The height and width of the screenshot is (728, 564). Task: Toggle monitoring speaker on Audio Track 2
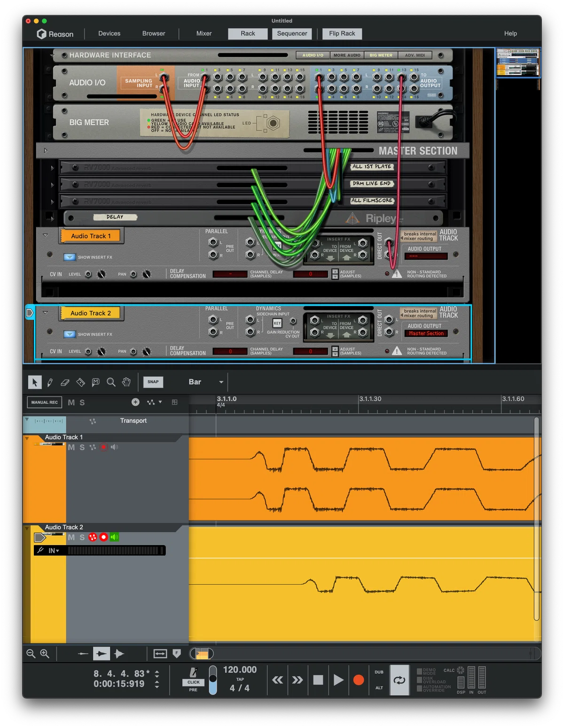(x=114, y=537)
